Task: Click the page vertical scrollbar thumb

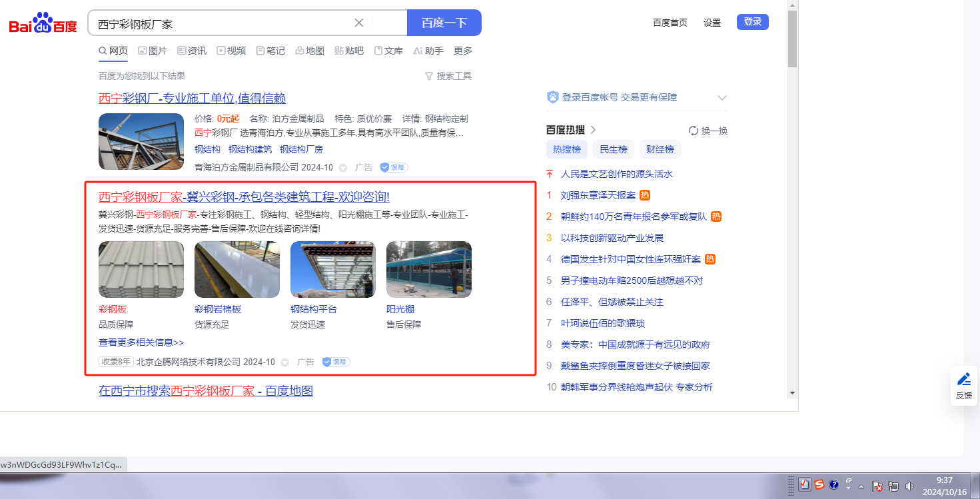Action: tap(792, 39)
